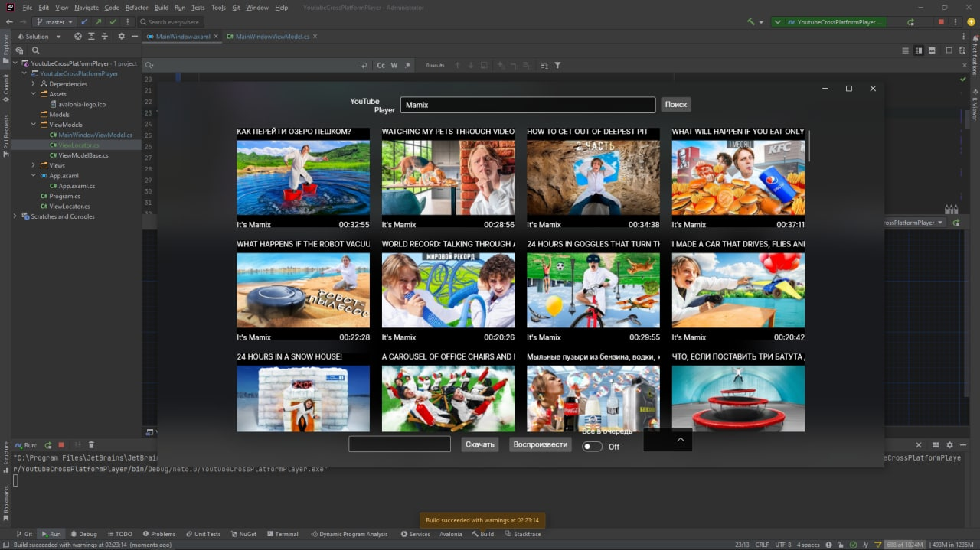Open the Tools menu

(x=218, y=8)
